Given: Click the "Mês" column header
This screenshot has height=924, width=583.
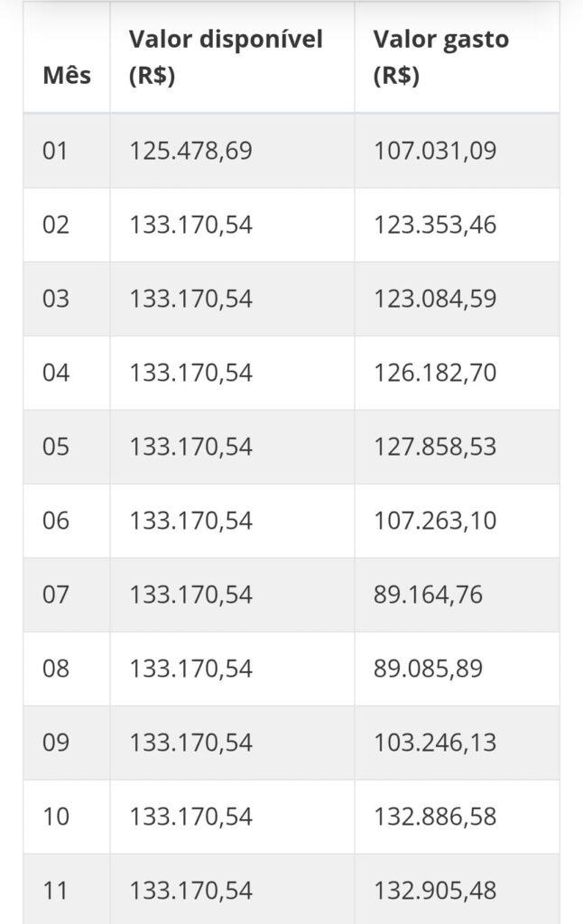Looking at the screenshot, I should [67, 75].
